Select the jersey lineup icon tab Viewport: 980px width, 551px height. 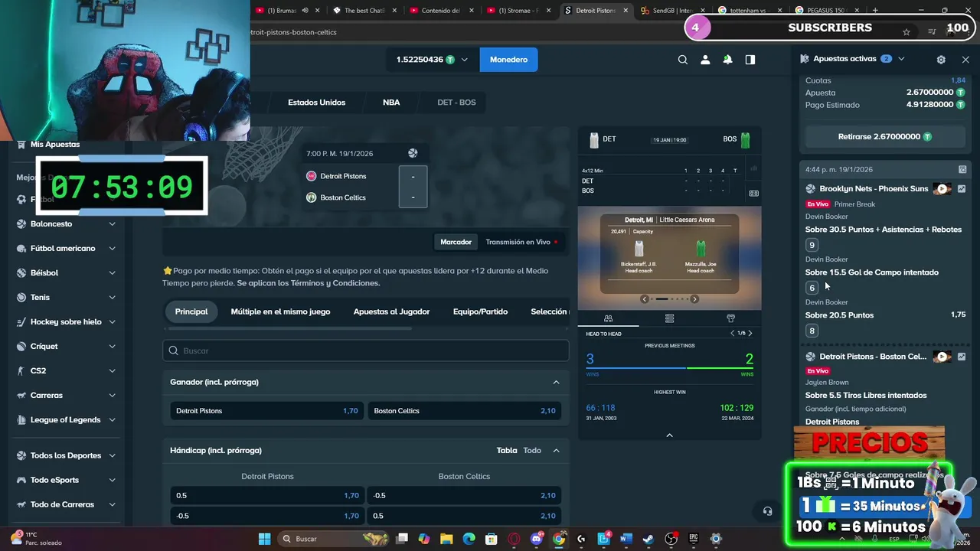point(730,318)
